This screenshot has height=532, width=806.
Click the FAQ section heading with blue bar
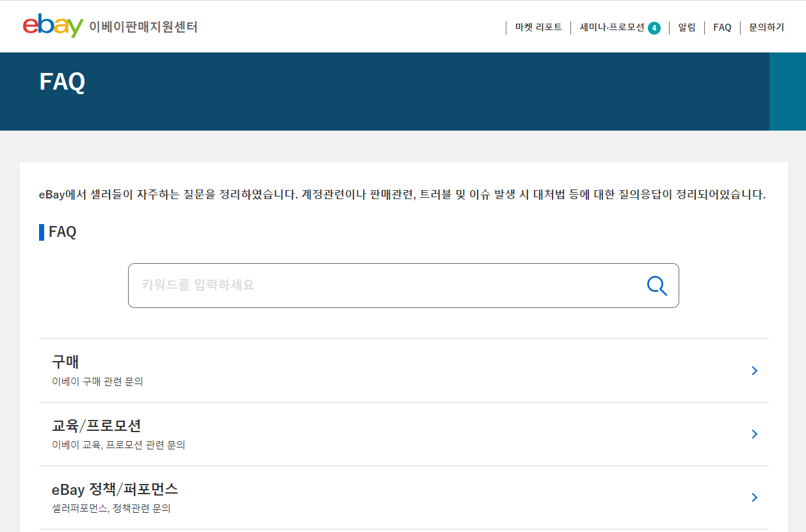pos(58,232)
